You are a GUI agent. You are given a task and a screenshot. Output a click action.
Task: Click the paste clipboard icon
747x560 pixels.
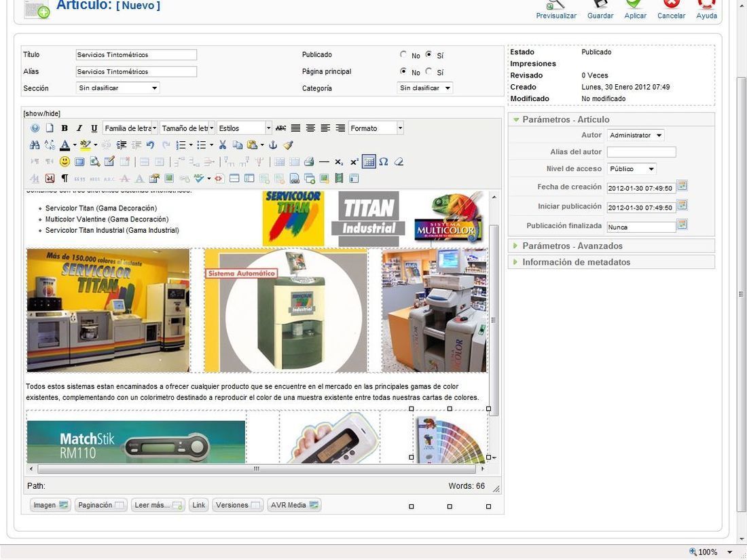pyautogui.click(x=252, y=145)
